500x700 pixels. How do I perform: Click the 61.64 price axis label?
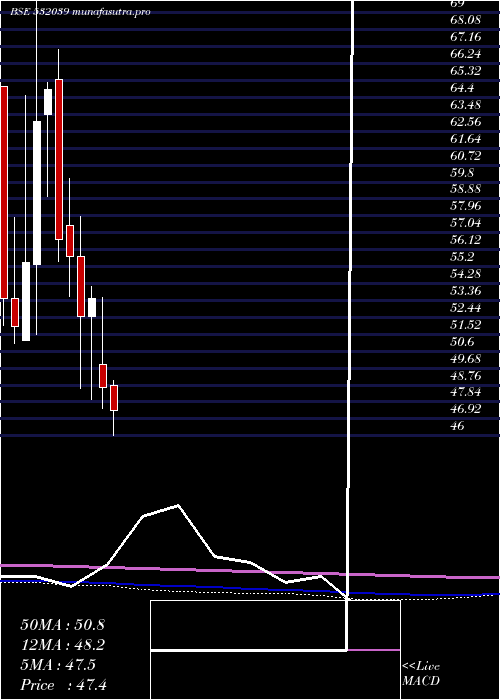466,139
